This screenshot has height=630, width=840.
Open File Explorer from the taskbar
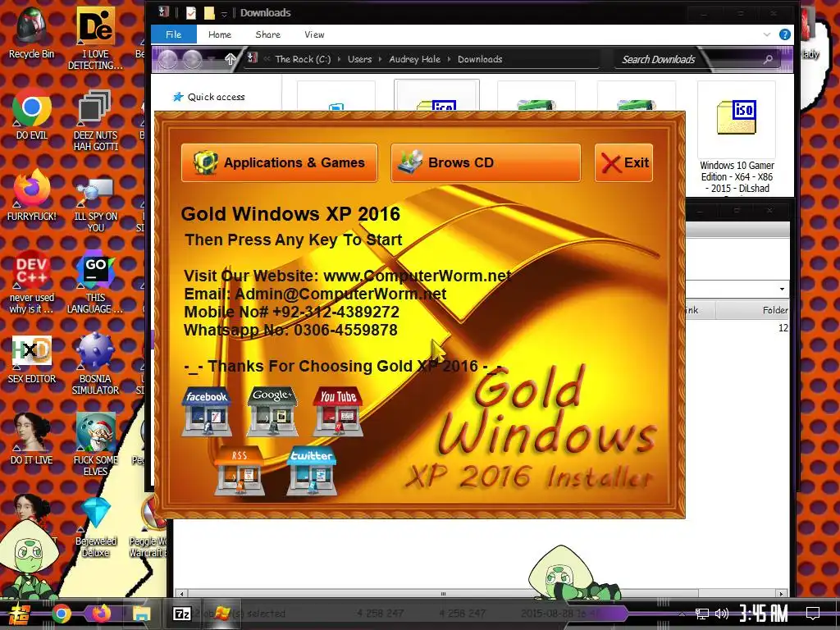[x=141, y=614]
